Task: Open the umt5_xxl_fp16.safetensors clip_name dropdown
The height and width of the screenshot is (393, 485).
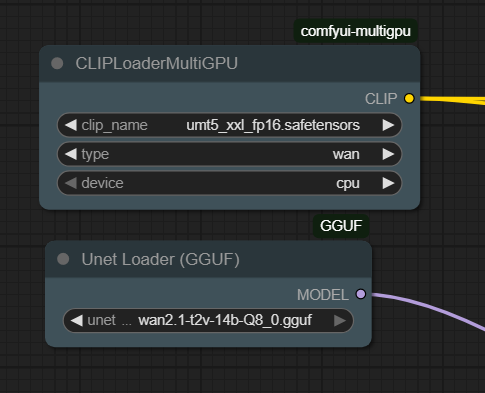Action: click(229, 125)
